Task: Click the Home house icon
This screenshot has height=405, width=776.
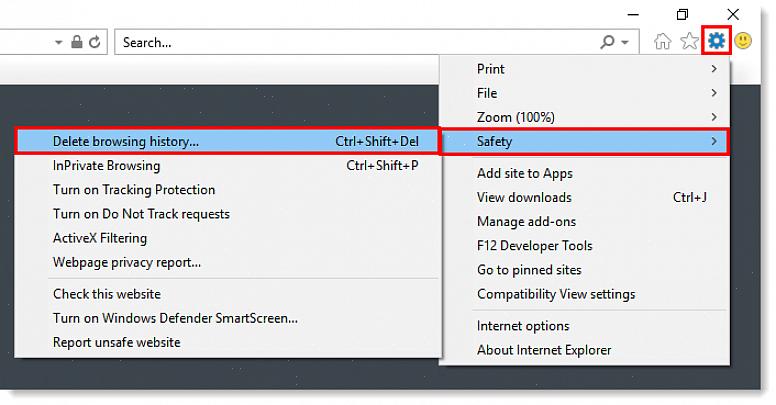Action: (x=662, y=41)
